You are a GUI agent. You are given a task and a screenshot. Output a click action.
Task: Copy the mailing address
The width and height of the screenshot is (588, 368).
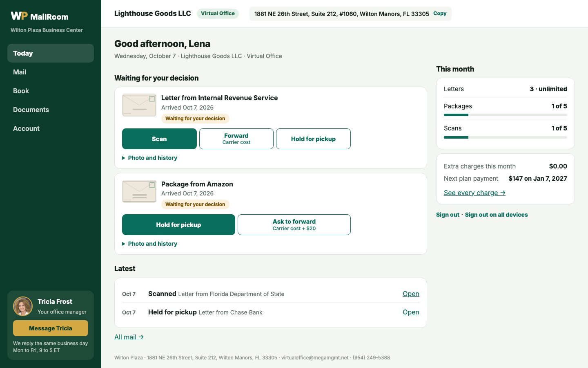tap(440, 13)
